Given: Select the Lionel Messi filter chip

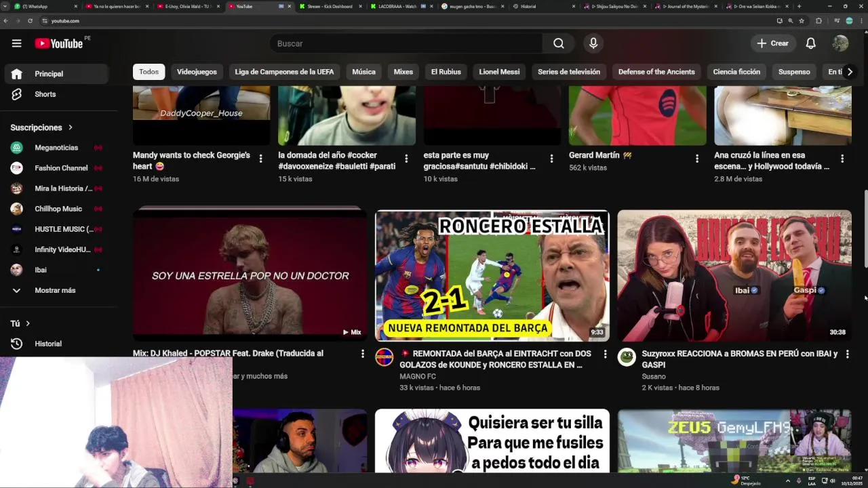Looking at the screenshot, I should coord(499,72).
